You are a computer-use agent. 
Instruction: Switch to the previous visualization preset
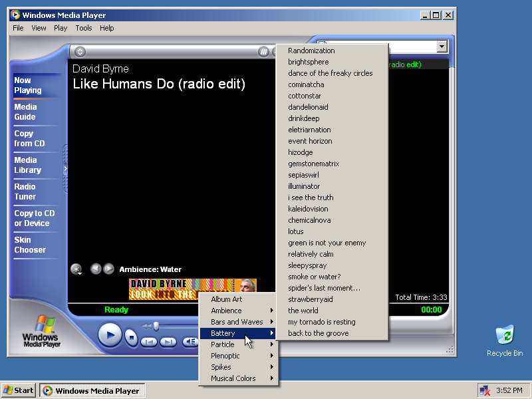point(96,269)
